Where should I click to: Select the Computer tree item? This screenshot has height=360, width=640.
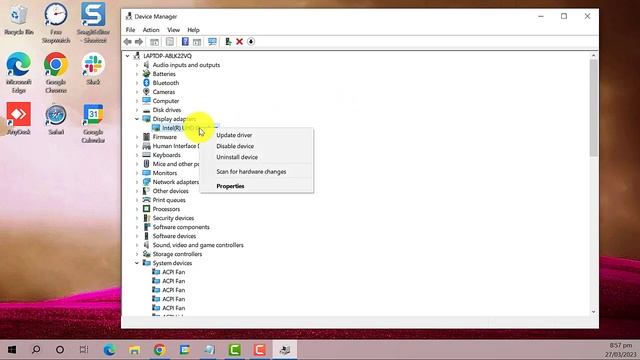click(x=166, y=101)
